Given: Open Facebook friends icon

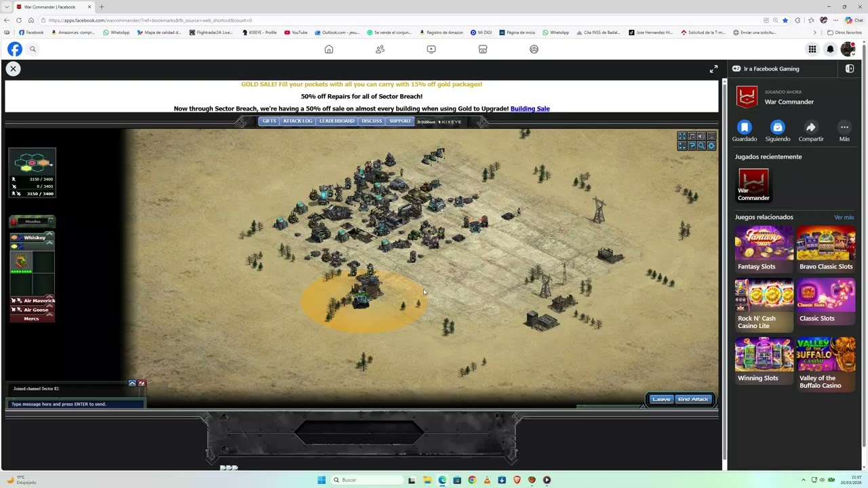Looking at the screenshot, I should [380, 49].
